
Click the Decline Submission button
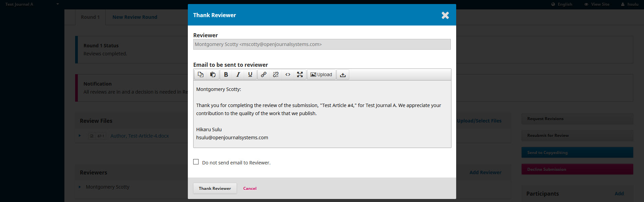coord(577,169)
